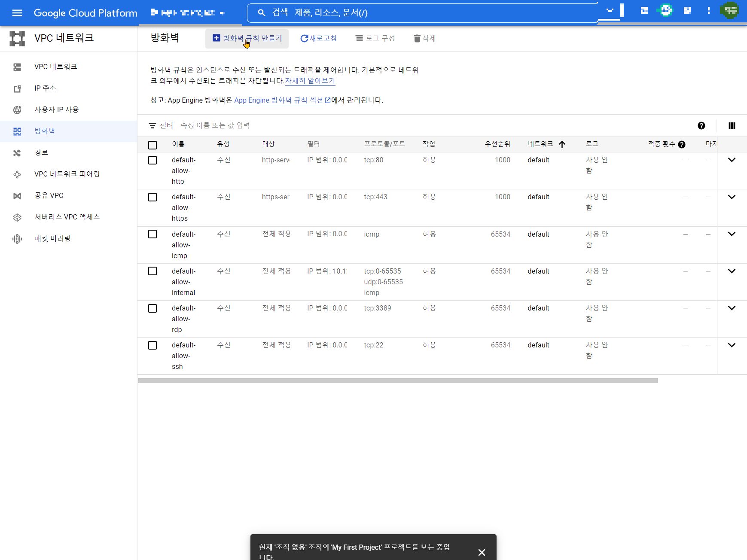
Task: Click the search magnifier icon
Action: (261, 13)
